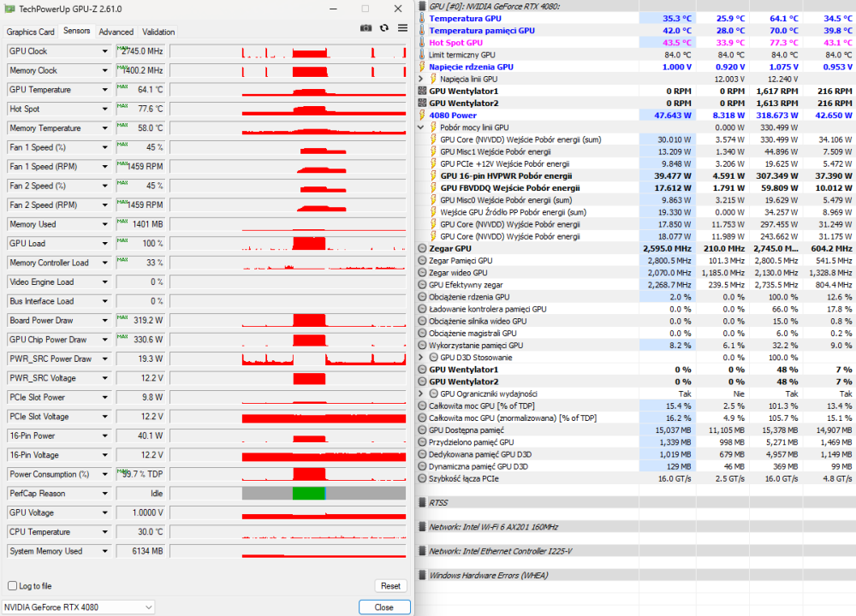Expand the GPU Ograniczniki wydajności row

coord(421,394)
